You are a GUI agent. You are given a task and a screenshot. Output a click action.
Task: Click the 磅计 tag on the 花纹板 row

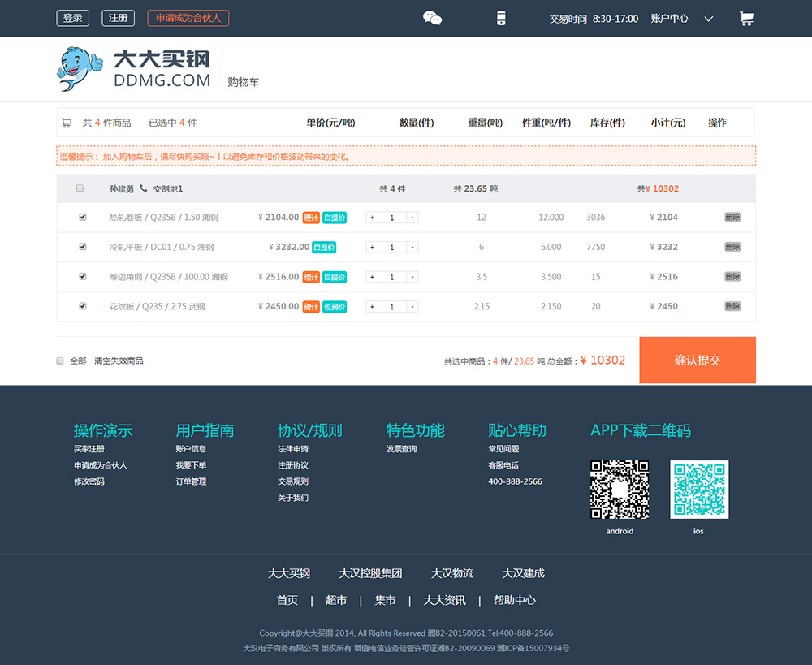click(x=311, y=306)
